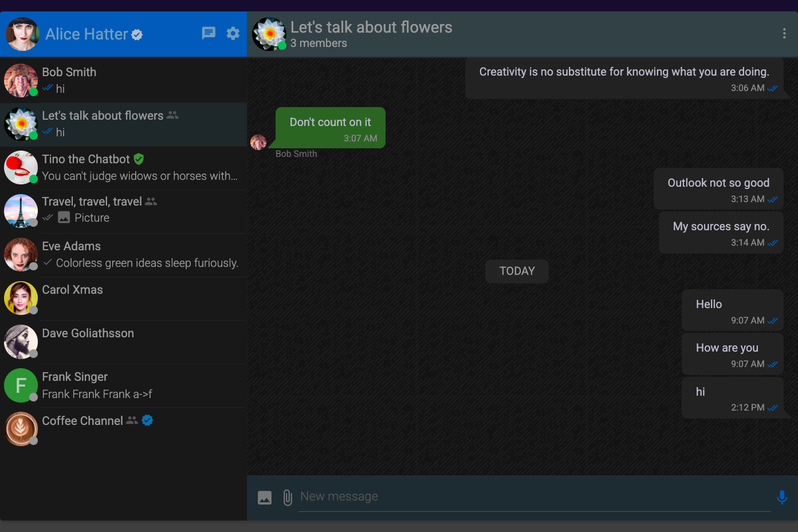Click the How are you message

733,354
